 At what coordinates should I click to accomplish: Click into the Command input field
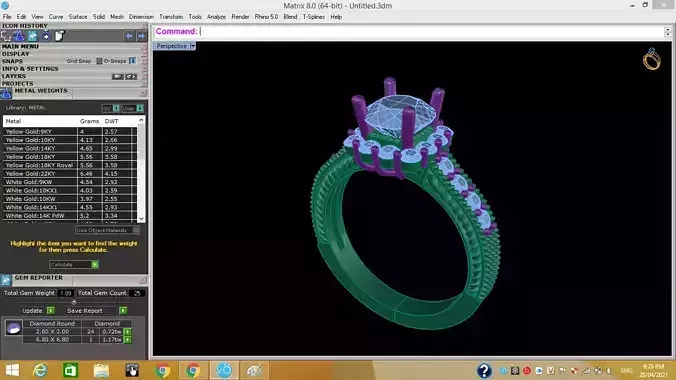[x=431, y=31]
